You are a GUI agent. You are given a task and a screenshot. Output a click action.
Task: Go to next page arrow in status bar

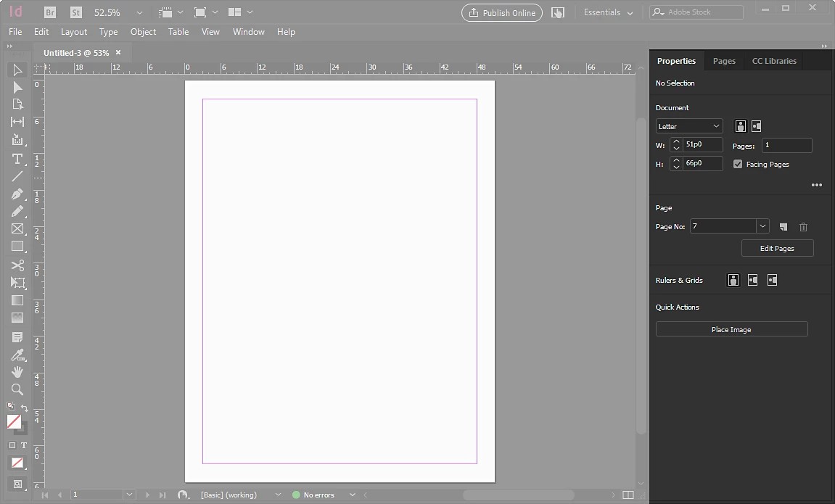(147, 495)
